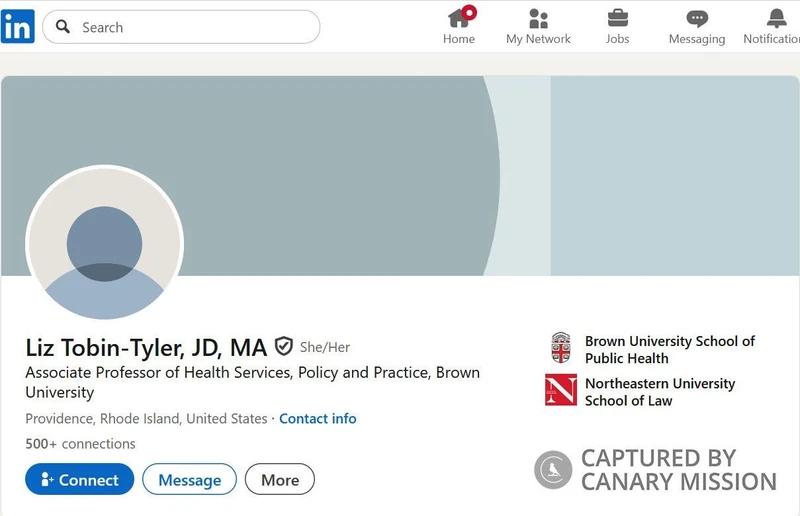800x516 pixels.
Task: Click the Brown University crest logo
Action: pyautogui.click(x=561, y=349)
